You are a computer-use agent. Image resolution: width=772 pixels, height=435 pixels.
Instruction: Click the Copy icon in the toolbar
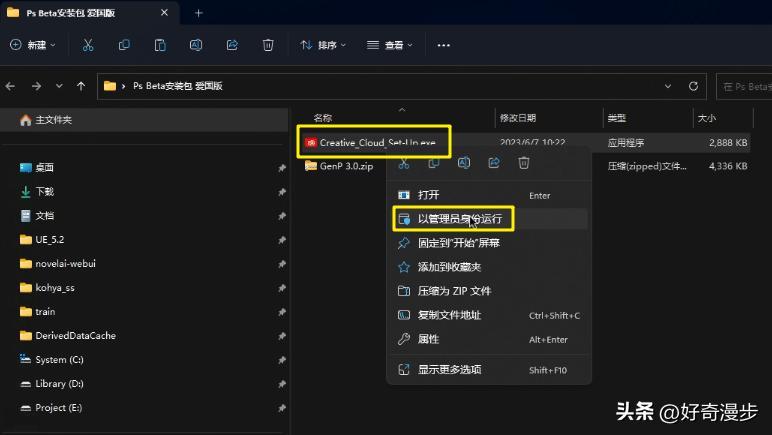(x=124, y=45)
